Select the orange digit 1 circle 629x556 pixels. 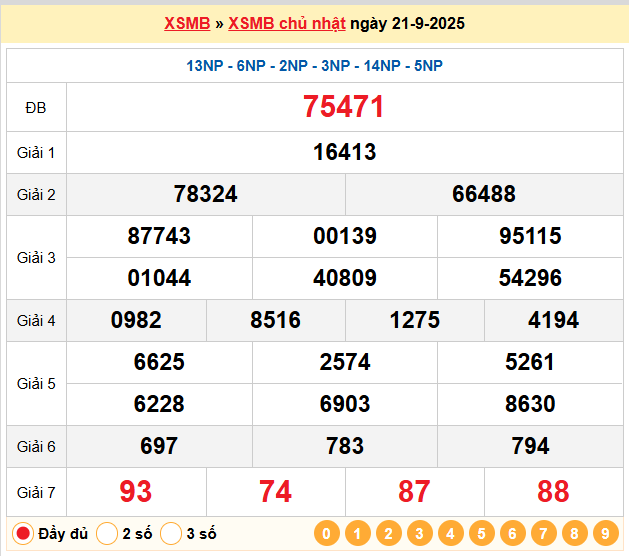(x=356, y=533)
